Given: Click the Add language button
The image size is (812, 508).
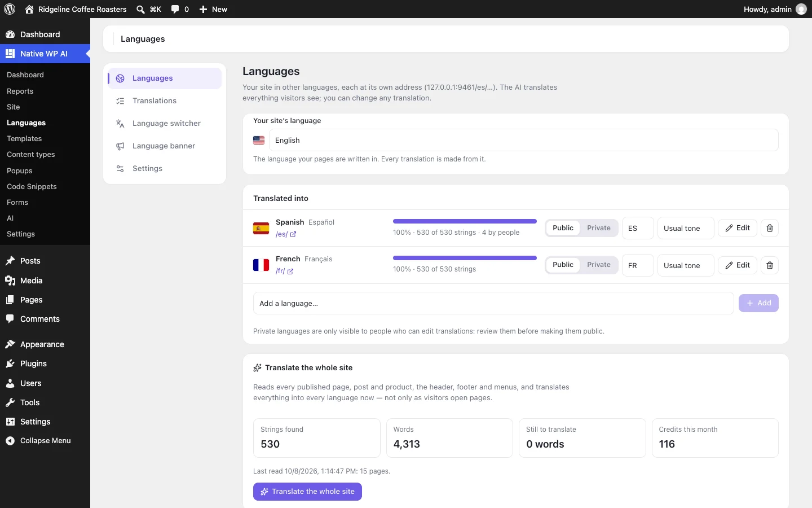Looking at the screenshot, I should click(x=758, y=303).
